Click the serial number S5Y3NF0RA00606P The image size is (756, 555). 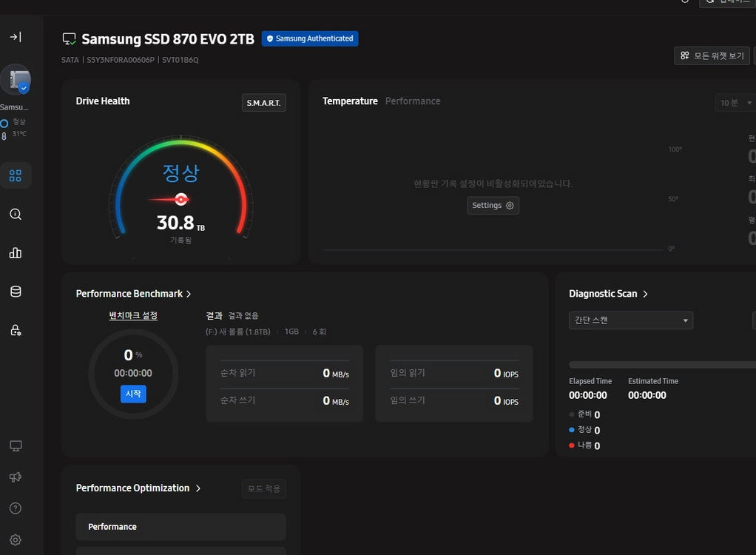121,60
